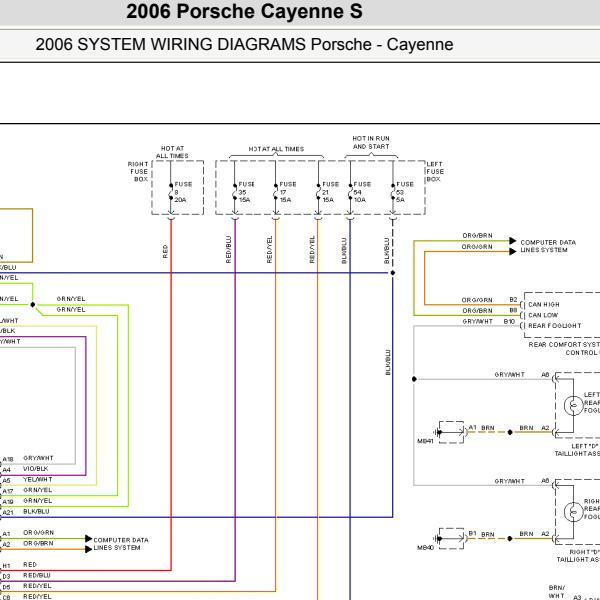
Task: Click the vertical "BLK/BLU" label under Fuse 54
Action: [344, 251]
